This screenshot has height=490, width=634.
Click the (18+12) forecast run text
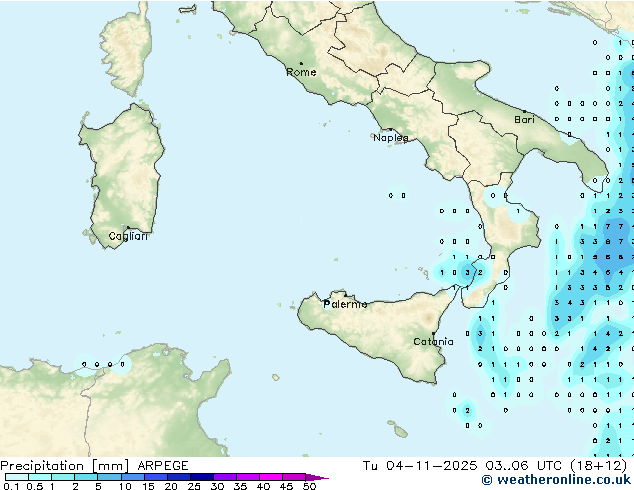599,466
